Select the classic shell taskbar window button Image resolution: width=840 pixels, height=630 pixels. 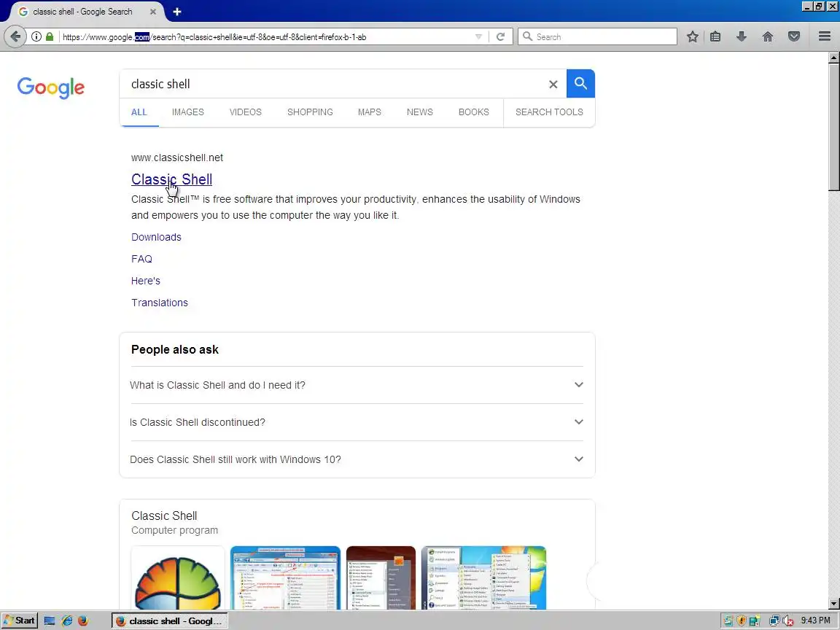click(x=170, y=621)
